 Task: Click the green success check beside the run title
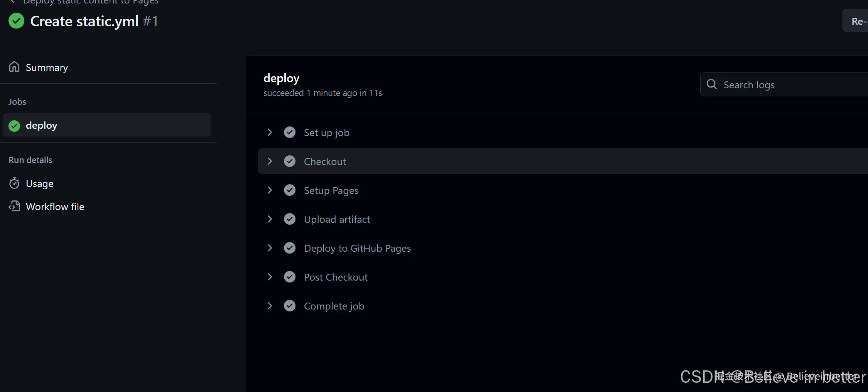pyautogui.click(x=16, y=21)
